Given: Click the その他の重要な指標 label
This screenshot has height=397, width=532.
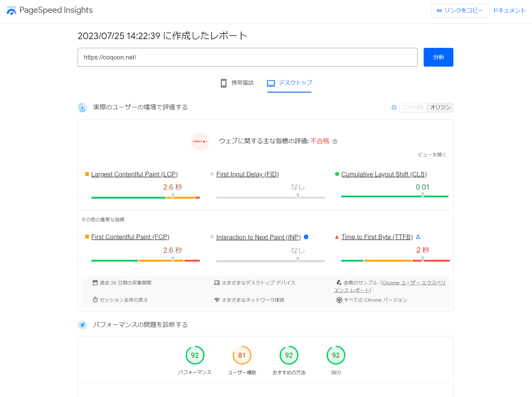Looking at the screenshot, I should coord(103,220).
